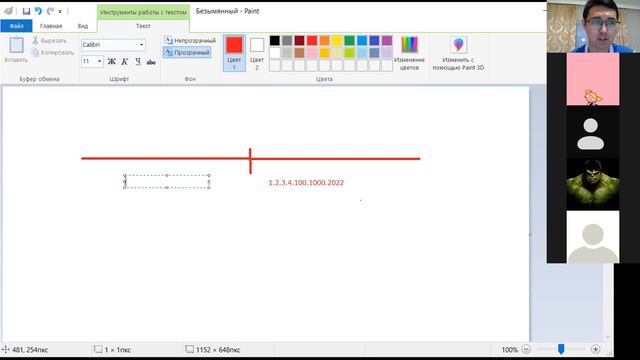Select Прозрачный background option
This screenshot has width=640, height=360.
187,52
